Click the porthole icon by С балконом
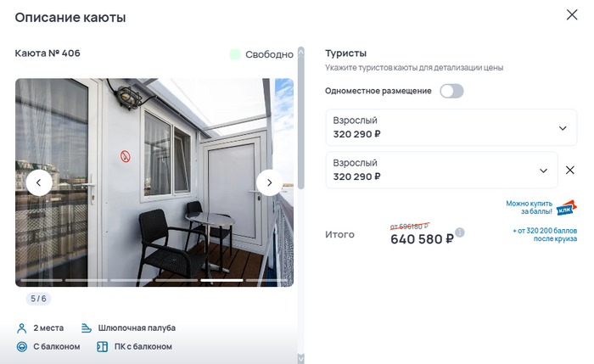Viewport: 594px width, 364px height. click(22, 346)
